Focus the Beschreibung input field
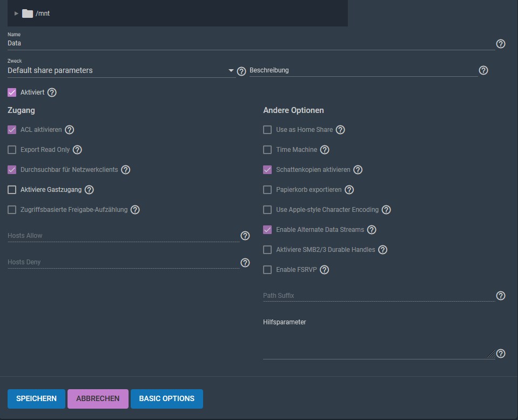 click(364, 70)
